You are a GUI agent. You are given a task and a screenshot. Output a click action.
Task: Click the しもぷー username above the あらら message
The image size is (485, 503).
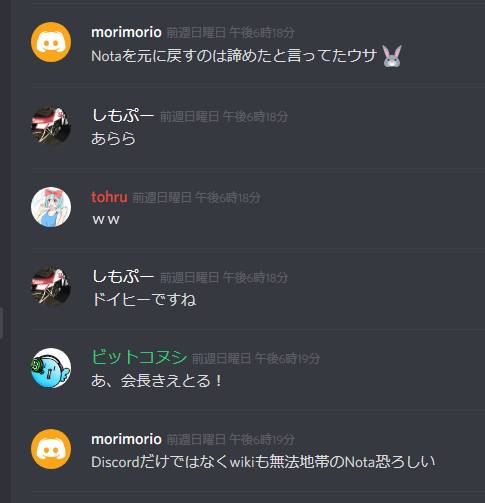pos(123,116)
